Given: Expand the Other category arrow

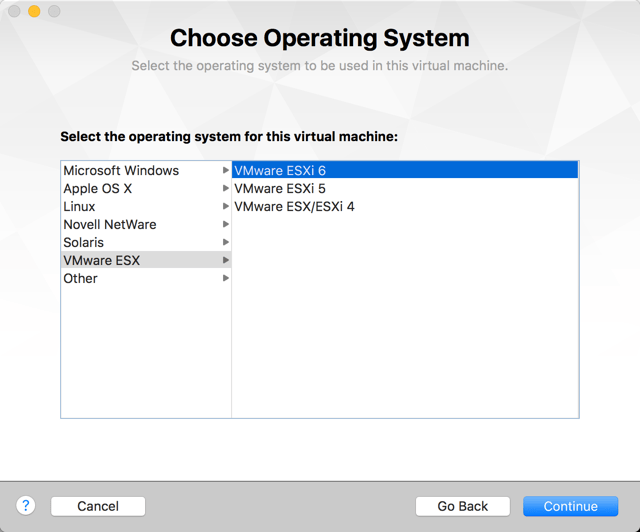Looking at the screenshot, I should (x=226, y=278).
